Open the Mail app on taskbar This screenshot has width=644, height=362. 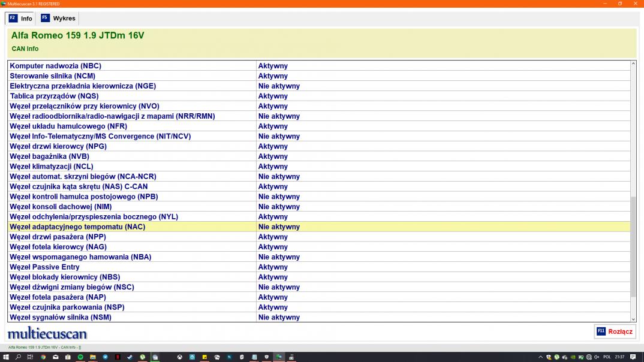(x=55, y=357)
